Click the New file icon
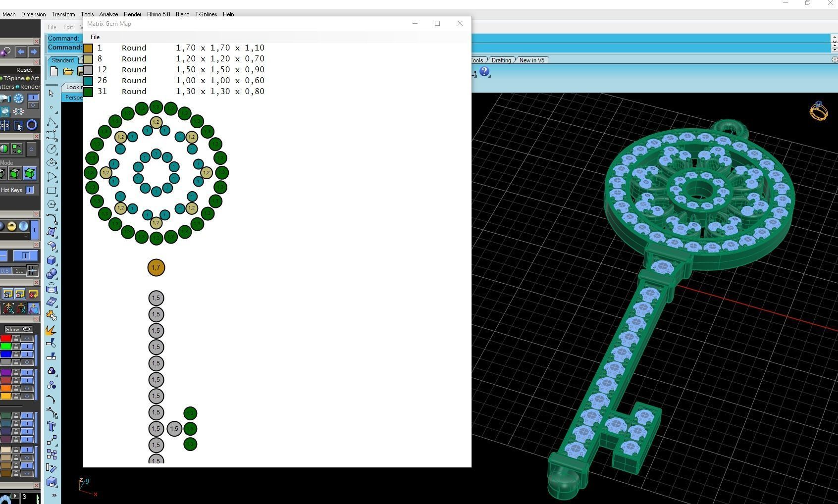Screen dimensions: 838x504 54,72
